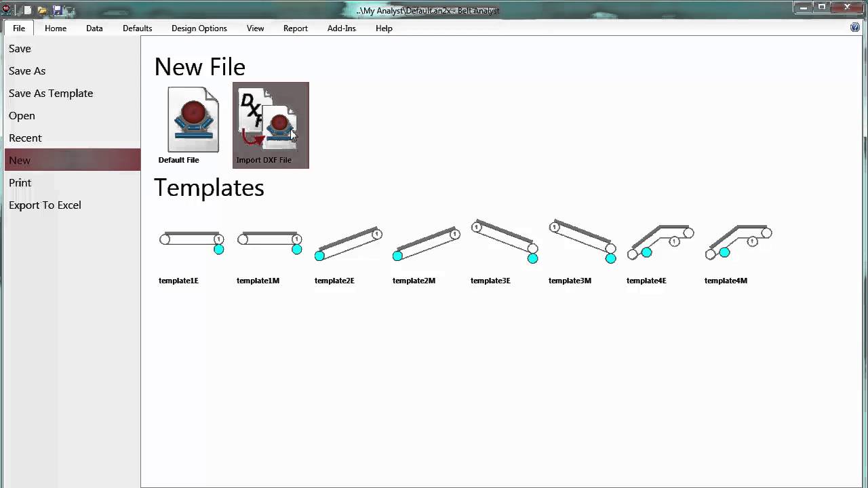The image size is (868, 488).
Task: Open the Defaults tab
Action: point(137,28)
